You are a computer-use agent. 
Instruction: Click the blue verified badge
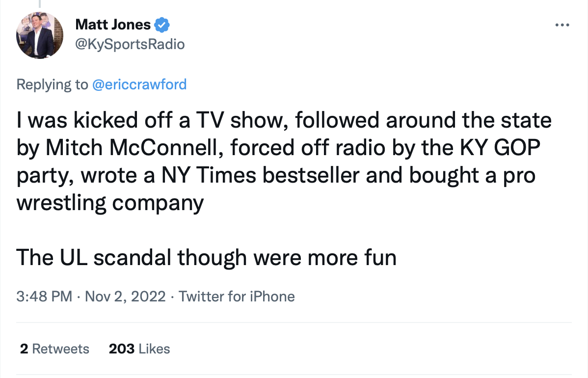tap(162, 25)
